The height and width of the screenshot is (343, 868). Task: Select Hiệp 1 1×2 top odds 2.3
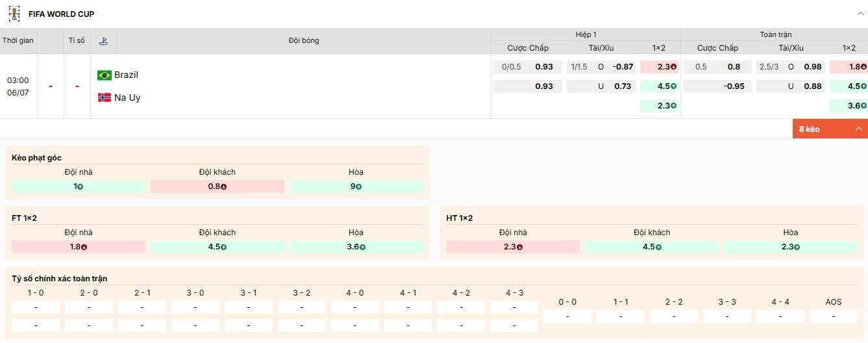659,67
